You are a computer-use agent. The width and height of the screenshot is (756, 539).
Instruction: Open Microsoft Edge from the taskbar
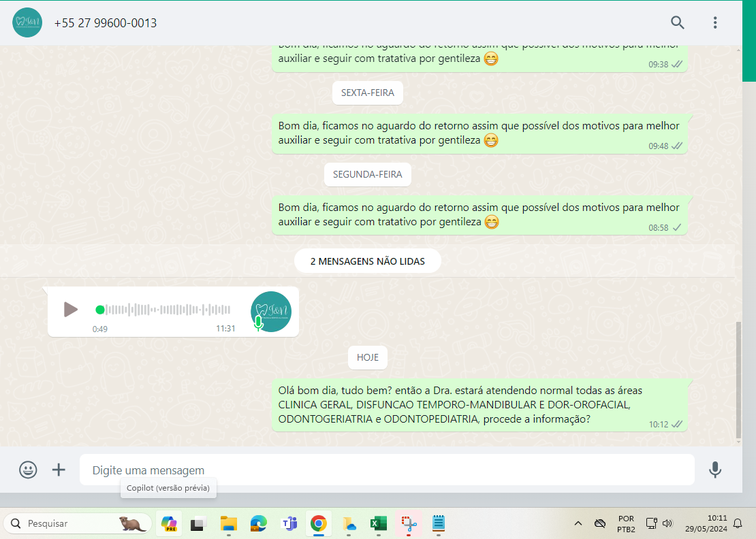pyautogui.click(x=258, y=523)
